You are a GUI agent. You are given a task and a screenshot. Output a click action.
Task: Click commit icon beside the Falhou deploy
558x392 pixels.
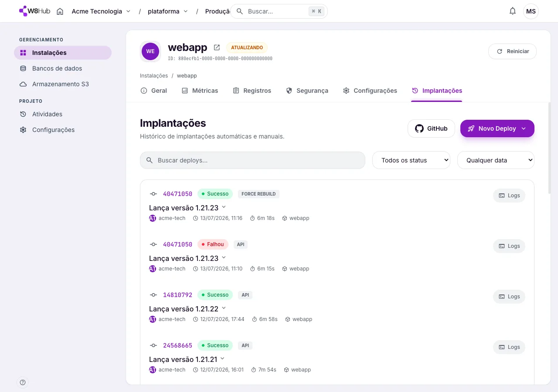tap(153, 244)
